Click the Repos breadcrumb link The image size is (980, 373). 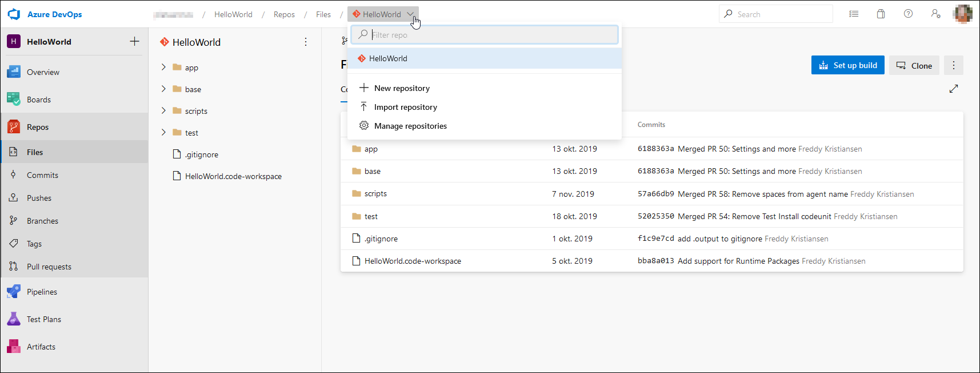pyautogui.click(x=284, y=14)
